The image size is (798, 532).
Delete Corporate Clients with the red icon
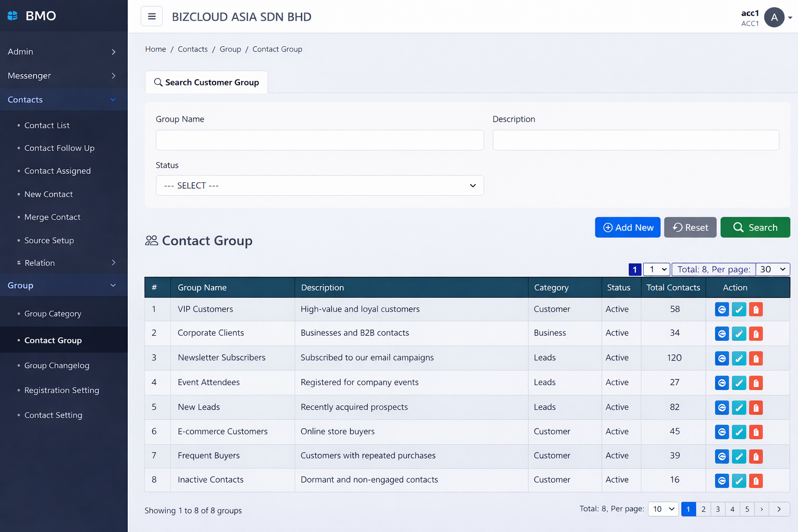tap(756, 334)
